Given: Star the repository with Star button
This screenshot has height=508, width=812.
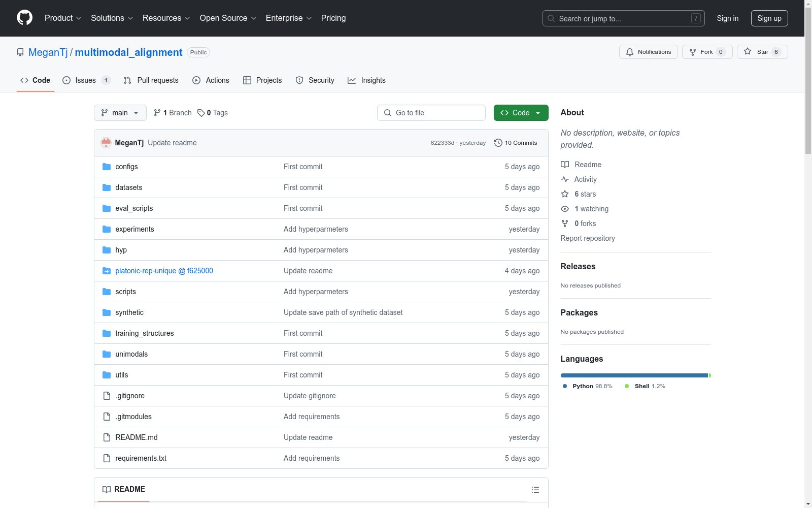Looking at the screenshot, I should click(x=762, y=52).
